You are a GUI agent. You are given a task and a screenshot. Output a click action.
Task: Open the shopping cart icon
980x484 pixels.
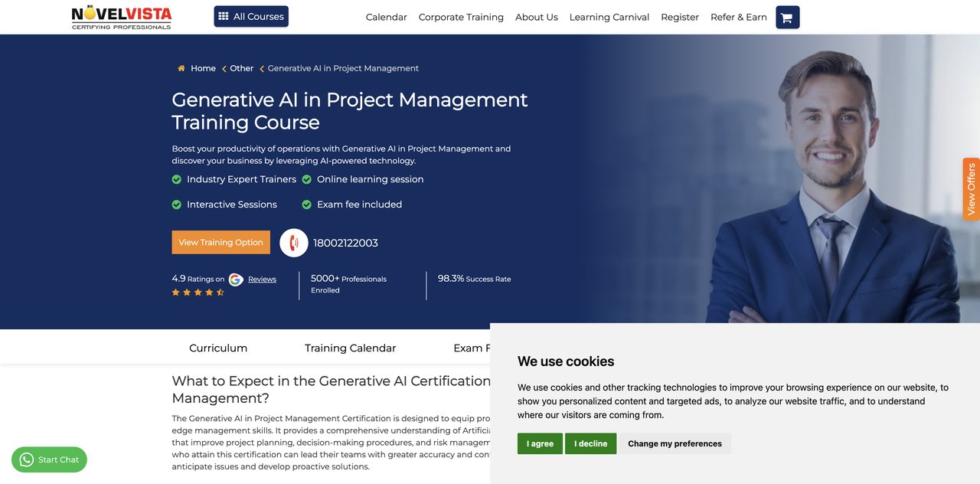coord(788,17)
